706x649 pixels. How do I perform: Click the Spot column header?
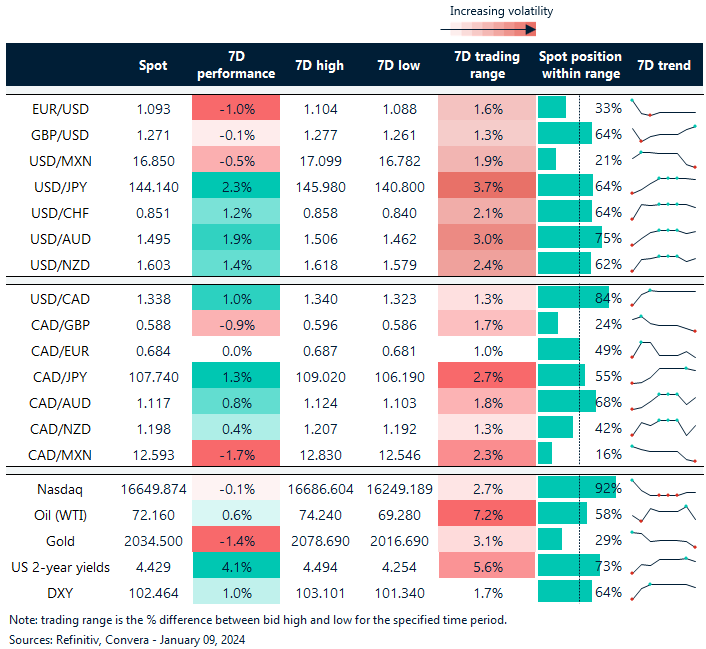[x=152, y=65]
